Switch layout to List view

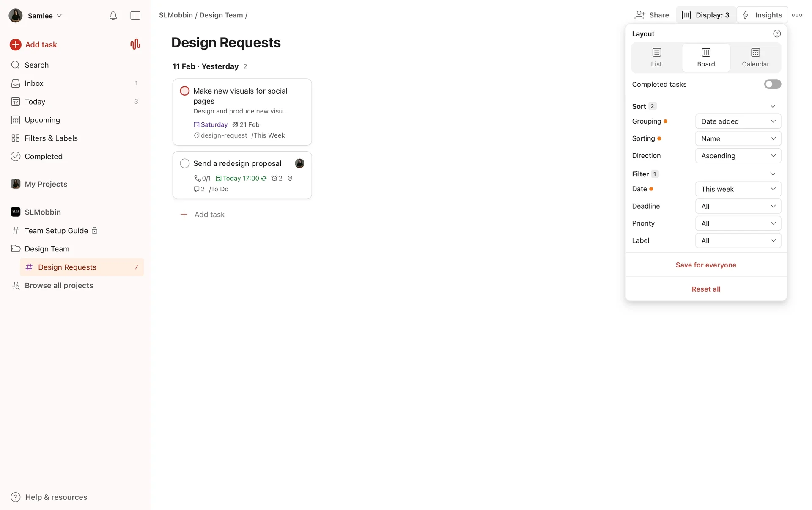pyautogui.click(x=656, y=58)
